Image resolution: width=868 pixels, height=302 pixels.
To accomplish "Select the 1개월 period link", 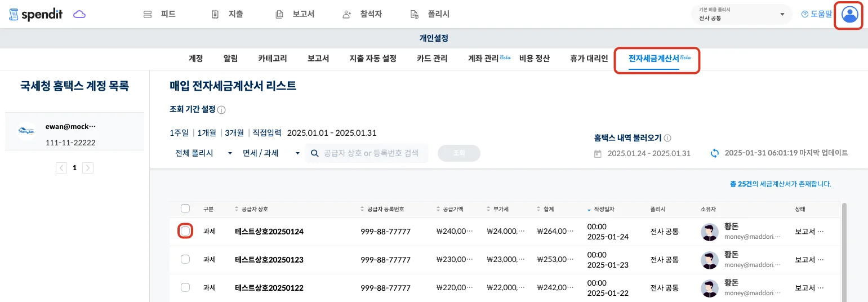I will [x=207, y=133].
